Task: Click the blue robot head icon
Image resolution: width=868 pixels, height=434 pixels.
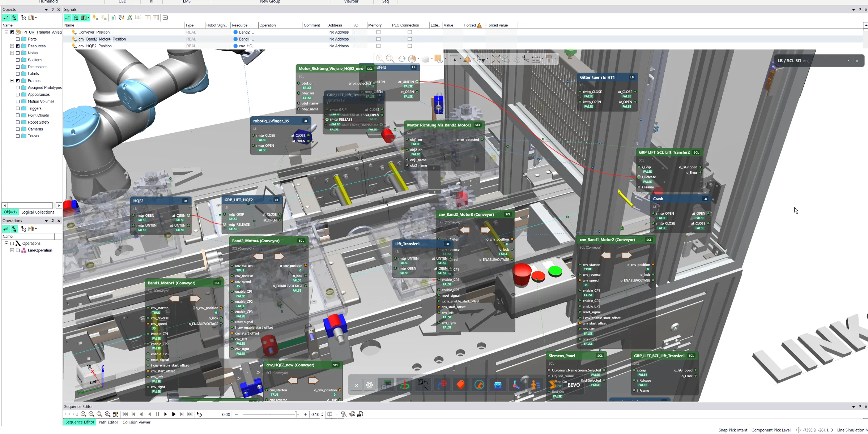Action: 498,385
